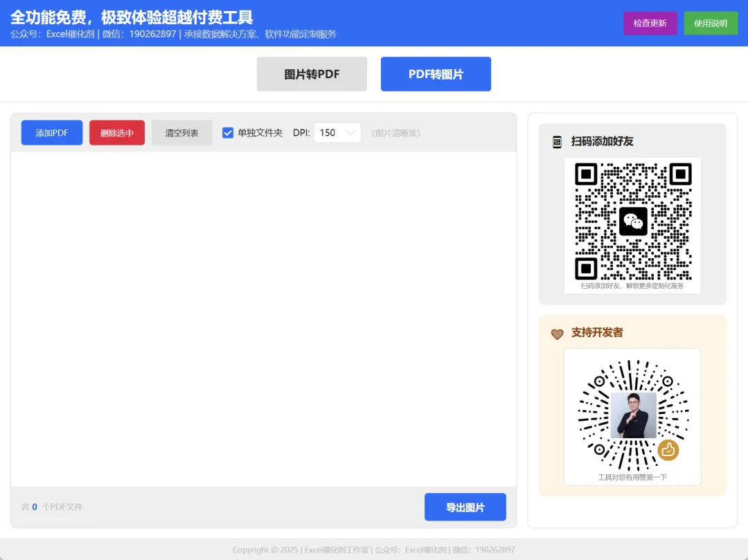Click the heart icon beside 支持开发者
Image resolution: width=748 pixels, height=560 pixels.
557,334
